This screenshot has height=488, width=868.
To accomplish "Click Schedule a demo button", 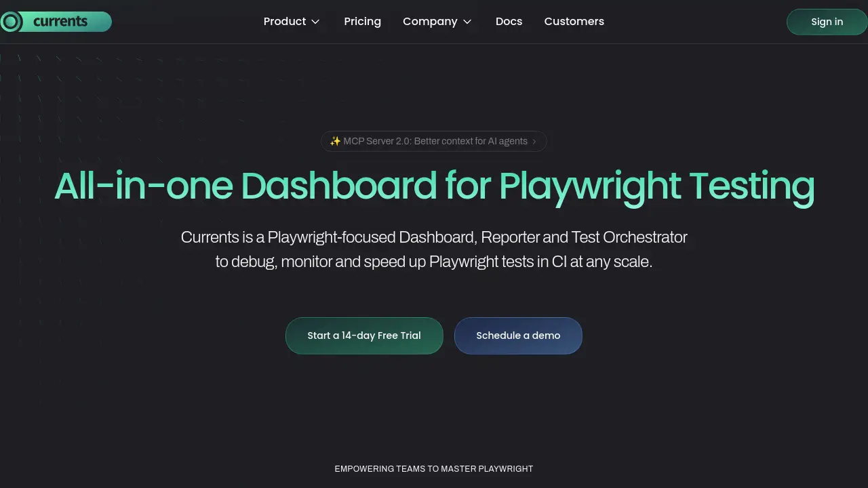I will pos(518,335).
